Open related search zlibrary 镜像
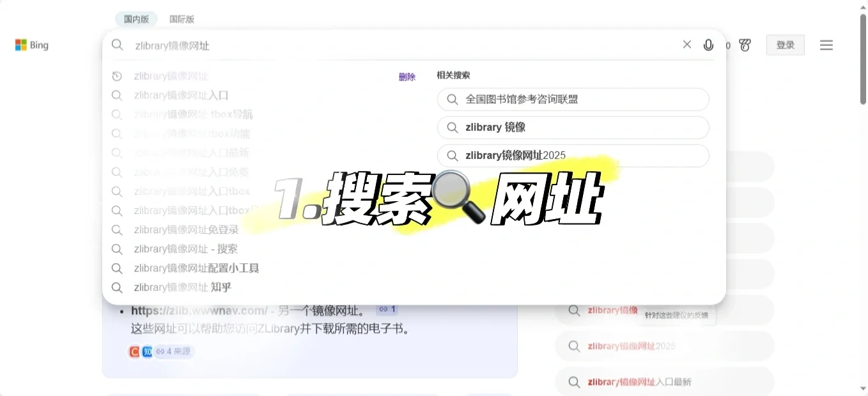The height and width of the screenshot is (396, 868). [x=573, y=127]
